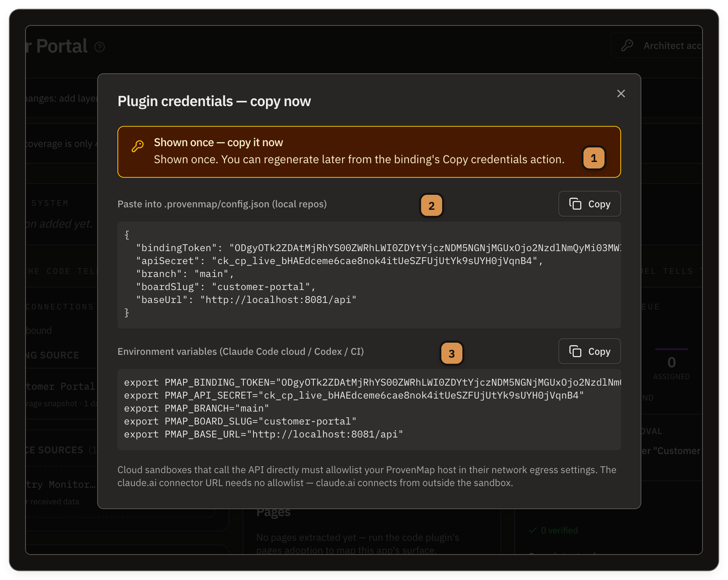The width and height of the screenshot is (728, 580).
Task: Click the export PMAP_BOARD_SLUG line
Action: pyautogui.click(x=240, y=422)
